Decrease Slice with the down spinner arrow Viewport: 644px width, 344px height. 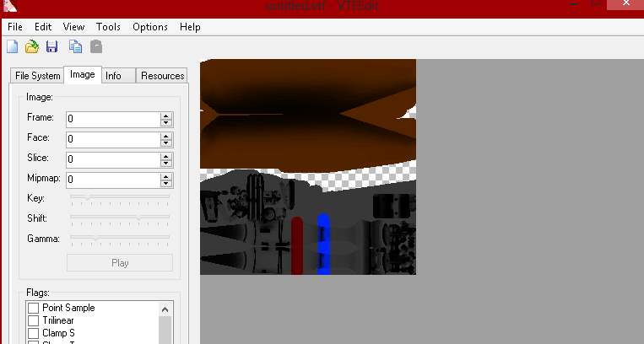pos(166,163)
